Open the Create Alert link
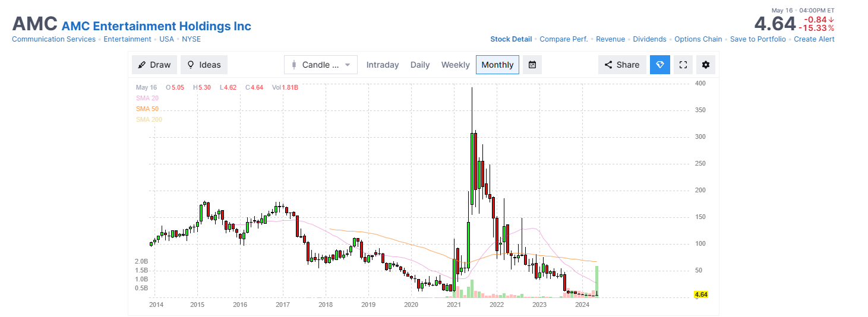868x317 pixels. 814,39
